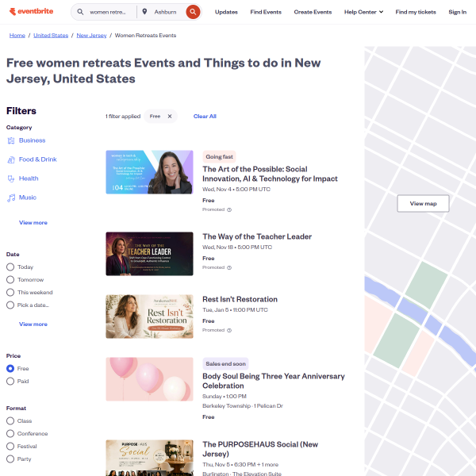This screenshot has width=476, height=476.
Task: Click the Going fast badge
Action: tap(219, 157)
